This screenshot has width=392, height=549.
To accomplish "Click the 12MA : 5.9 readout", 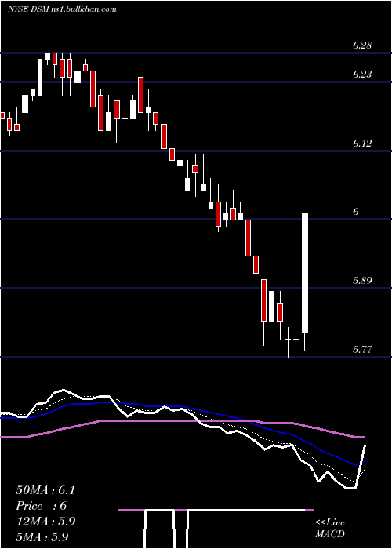I will (45, 522).
